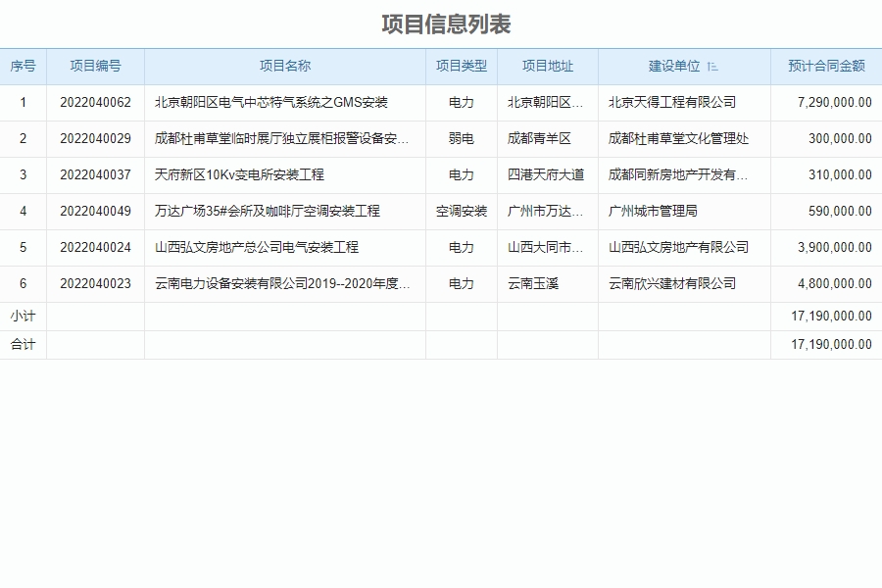Image resolution: width=882 pixels, height=588 pixels.
Task: Select the 项目编号 column header
Action: point(96,67)
